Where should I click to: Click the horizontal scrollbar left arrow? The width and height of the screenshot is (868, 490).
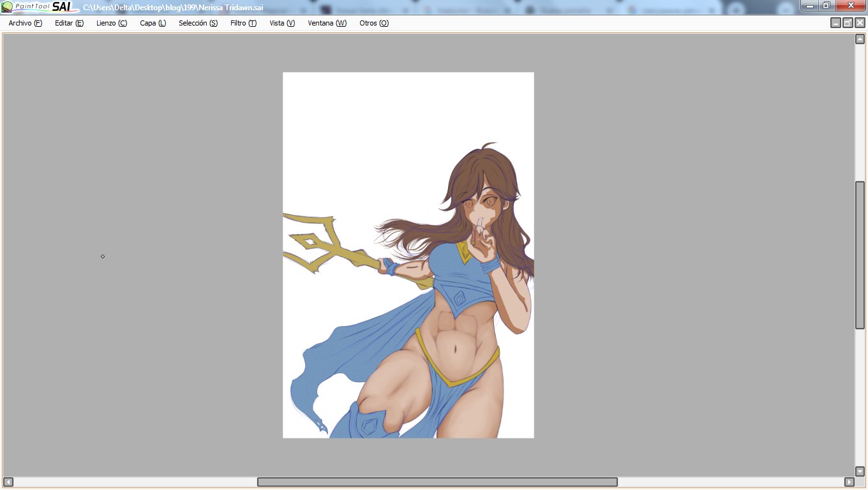click(8, 482)
